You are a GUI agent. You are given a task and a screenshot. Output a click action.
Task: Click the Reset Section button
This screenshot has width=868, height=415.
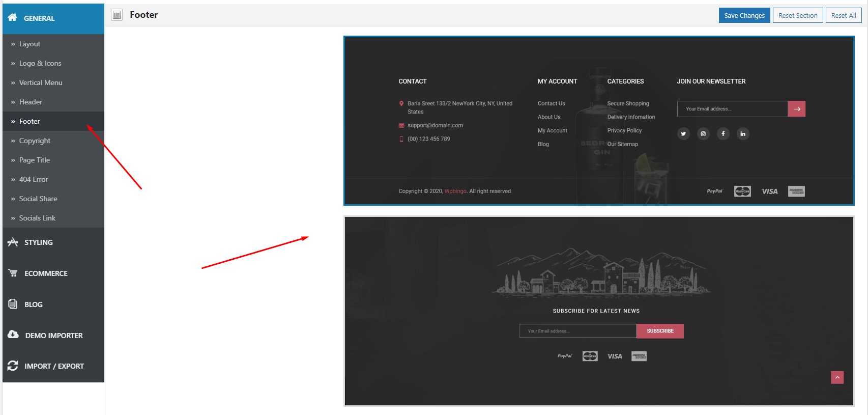tap(798, 15)
